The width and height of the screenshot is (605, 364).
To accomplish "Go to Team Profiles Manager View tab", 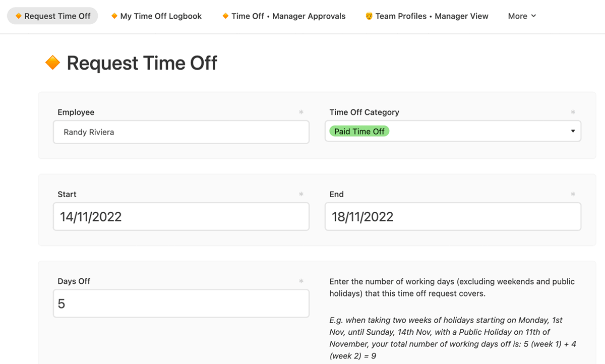I will click(432, 16).
